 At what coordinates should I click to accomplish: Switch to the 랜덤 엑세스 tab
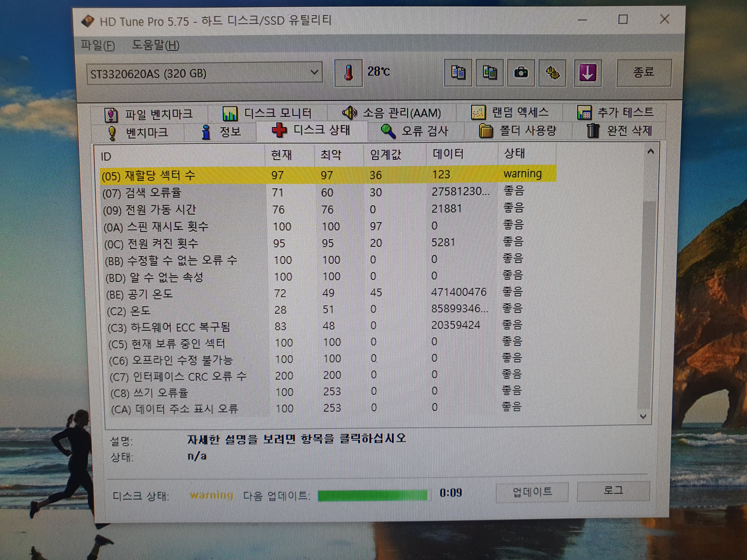[x=510, y=112]
